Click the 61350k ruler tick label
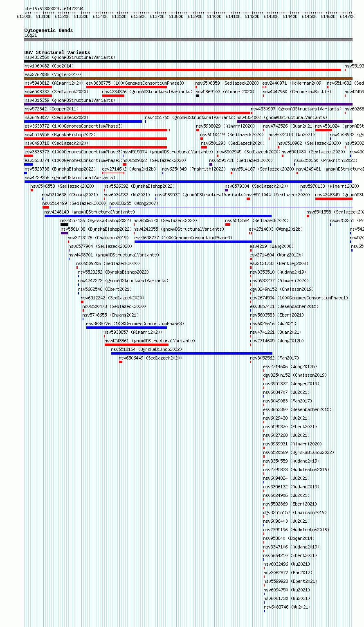Screen dimensions: 364x627 coord(119,16)
